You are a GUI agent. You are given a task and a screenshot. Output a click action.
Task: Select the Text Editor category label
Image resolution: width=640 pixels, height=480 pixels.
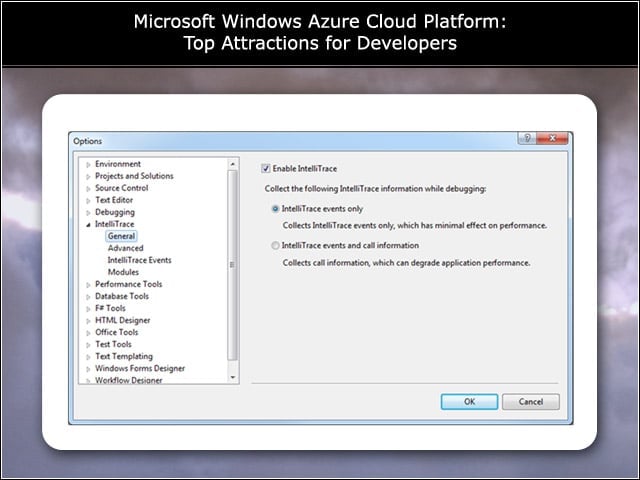click(x=114, y=200)
